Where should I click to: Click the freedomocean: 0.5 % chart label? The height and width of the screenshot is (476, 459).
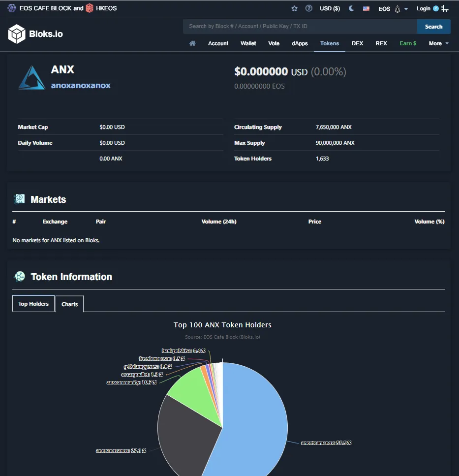162,358
